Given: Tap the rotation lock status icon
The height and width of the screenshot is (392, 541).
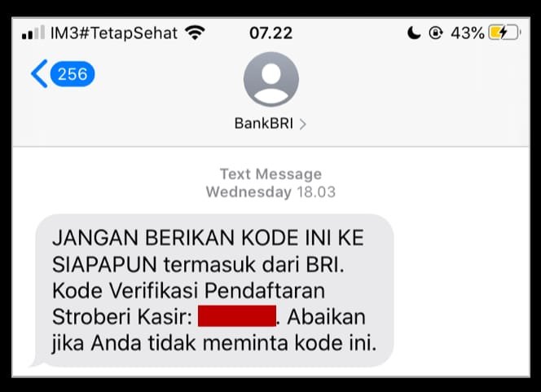Looking at the screenshot, I should click(436, 33).
